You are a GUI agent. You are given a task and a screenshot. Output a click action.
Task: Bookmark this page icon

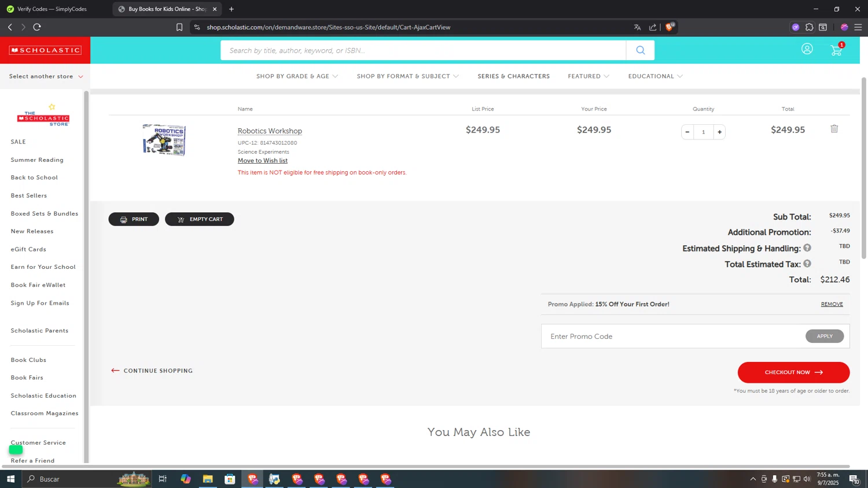click(179, 27)
